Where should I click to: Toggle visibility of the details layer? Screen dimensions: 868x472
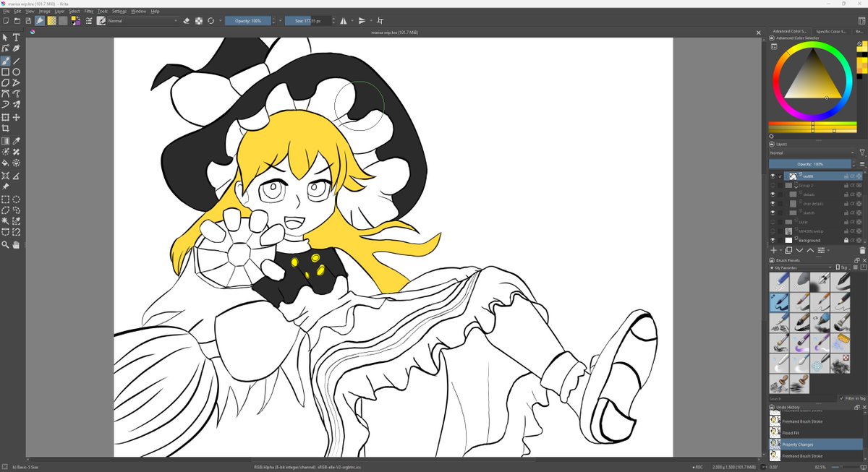(x=773, y=194)
